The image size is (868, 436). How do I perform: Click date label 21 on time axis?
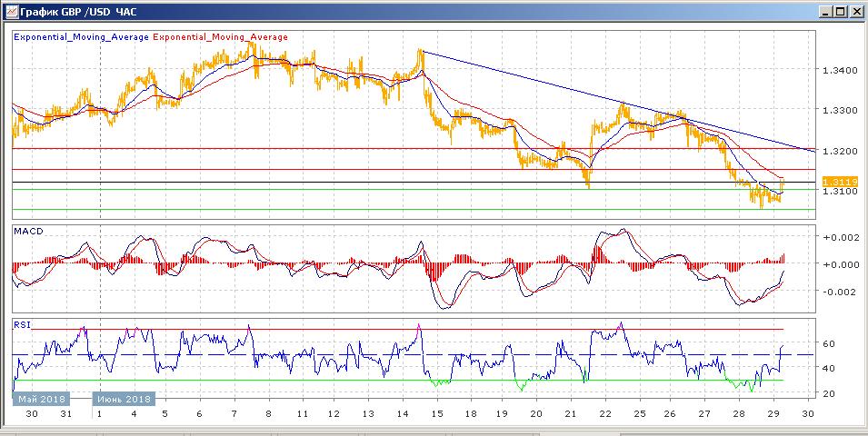(x=571, y=414)
